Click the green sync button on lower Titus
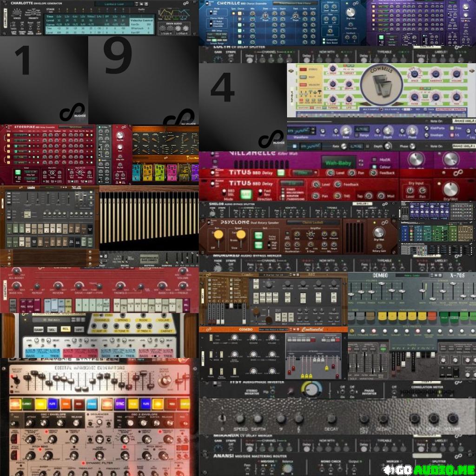The height and width of the screenshot is (476, 476). (245, 194)
